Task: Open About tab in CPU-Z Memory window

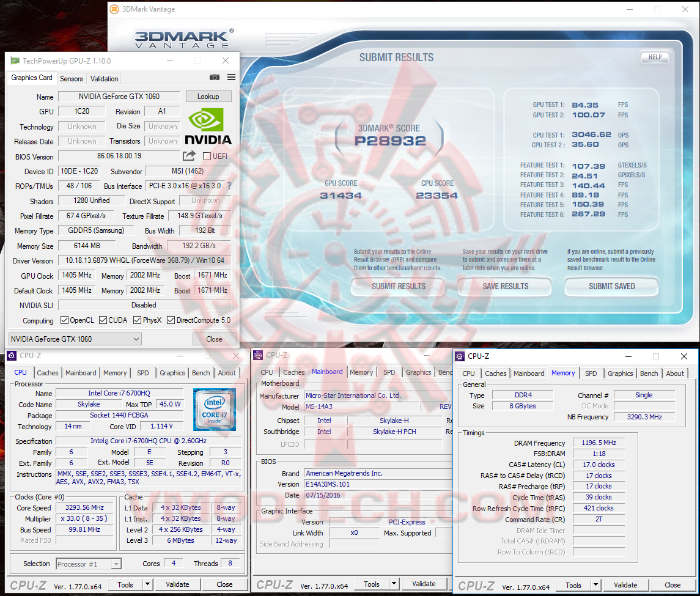Action: (x=675, y=373)
